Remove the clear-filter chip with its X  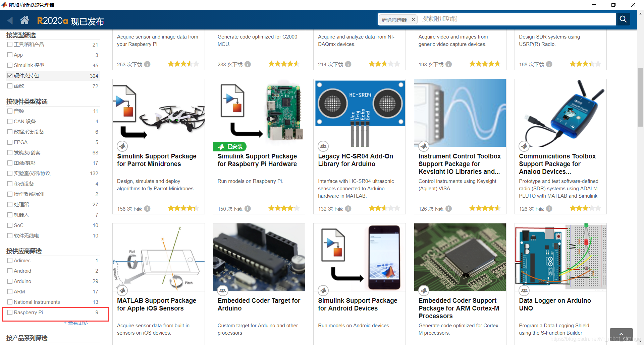click(413, 20)
